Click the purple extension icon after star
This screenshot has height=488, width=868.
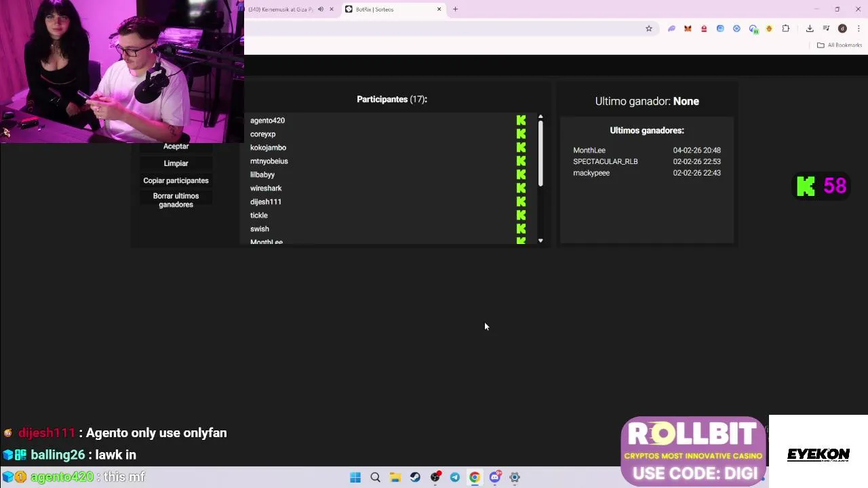[x=671, y=28]
